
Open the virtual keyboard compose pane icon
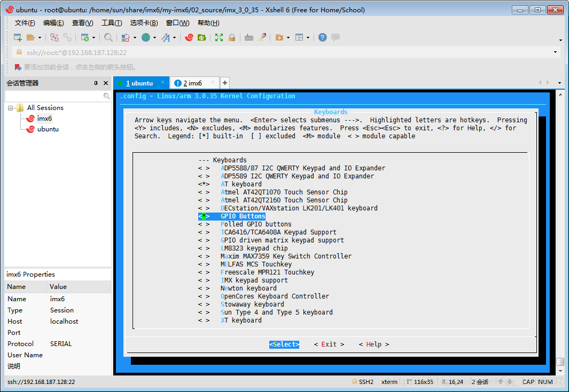249,37
